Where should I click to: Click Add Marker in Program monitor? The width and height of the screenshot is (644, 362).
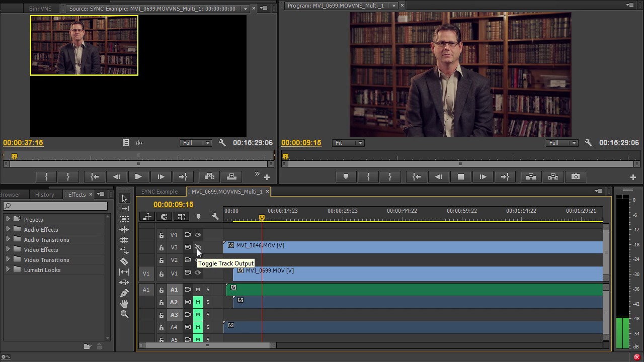click(346, 176)
